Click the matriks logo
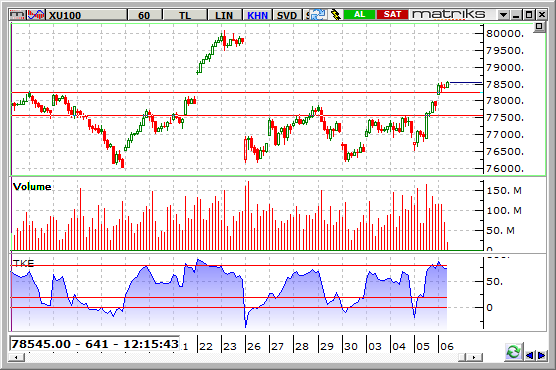Viewport: 556px width, 370px height. (449, 14)
